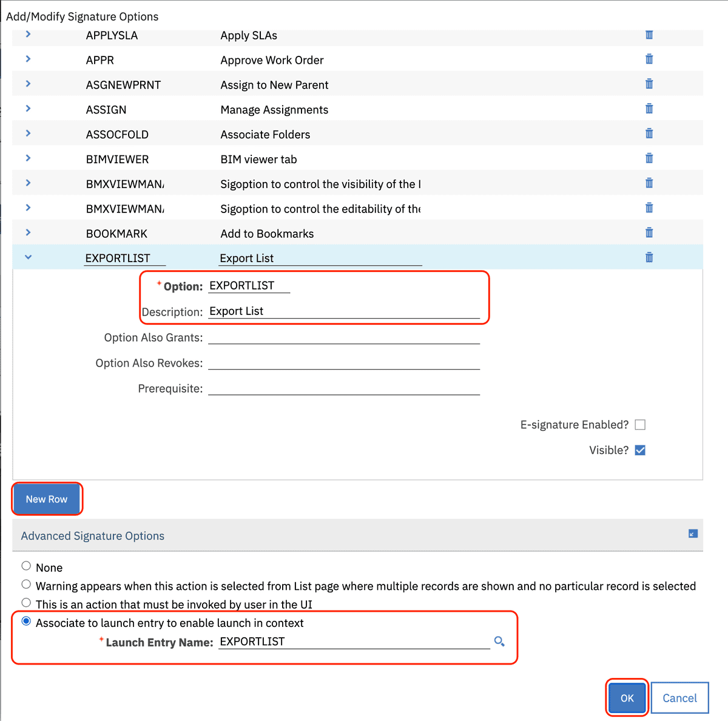Viewport: 728px width, 721px height.
Task: Delete the APPR row
Action: pyautogui.click(x=649, y=59)
